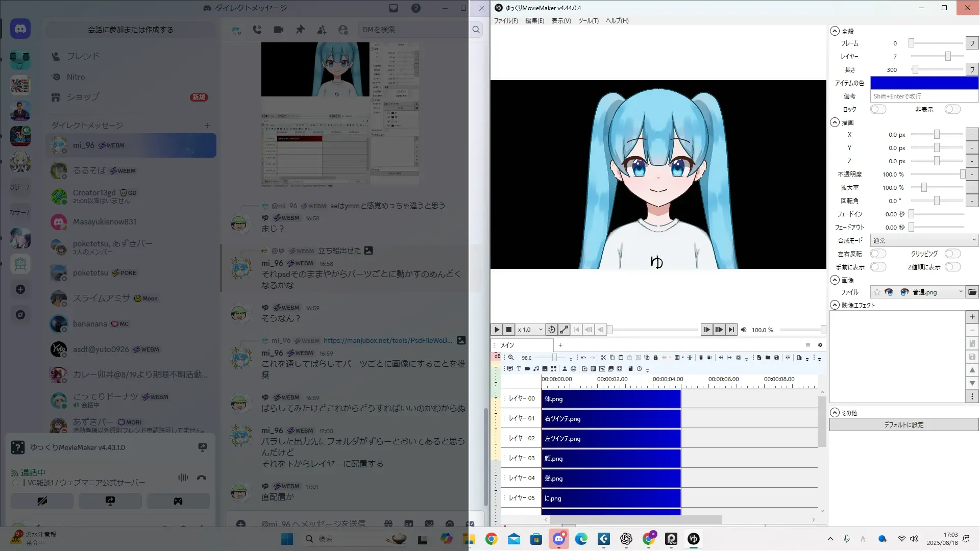The height and width of the screenshot is (551, 980).
Task: Open the 合成モード dropdown
Action: coord(924,240)
